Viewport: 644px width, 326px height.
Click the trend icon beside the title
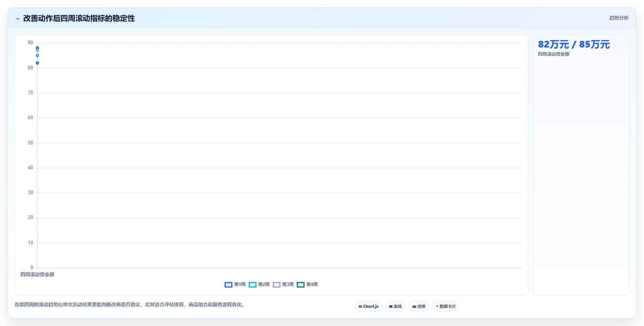[17, 19]
